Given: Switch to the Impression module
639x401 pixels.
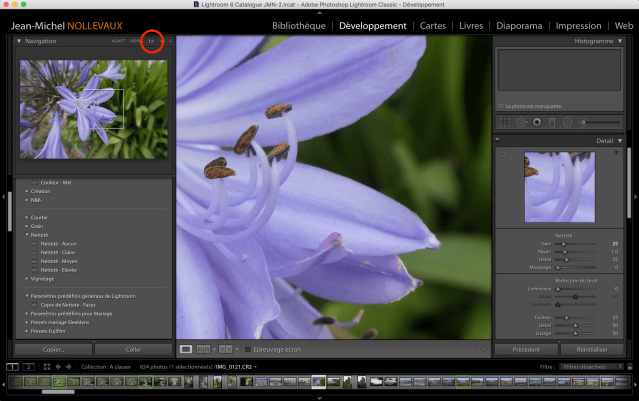Looking at the screenshot, I should click(x=578, y=26).
